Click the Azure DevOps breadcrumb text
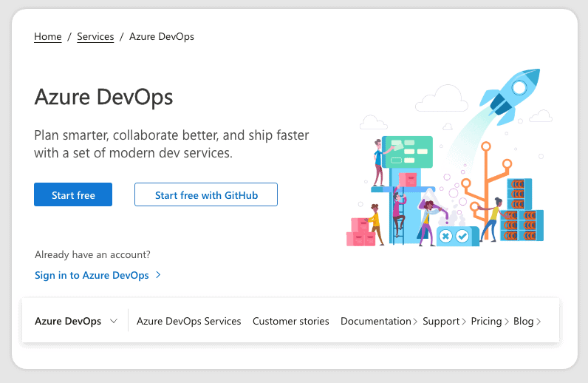The height and width of the screenshot is (383, 588). [162, 36]
